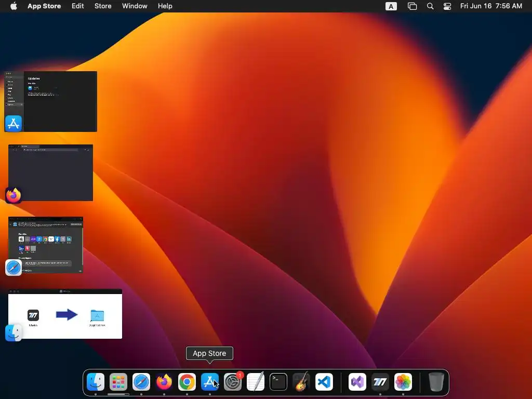Launch Firefox from the Dock
Image resolution: width=532 pixels, height=399 pixels.
pyautogui.click(x=164, y=382)
